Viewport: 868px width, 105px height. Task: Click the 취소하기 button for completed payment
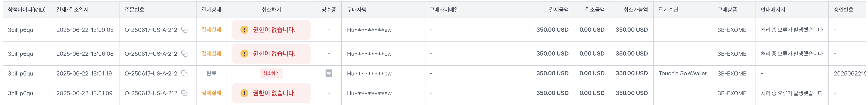click(x=271, y=73)
